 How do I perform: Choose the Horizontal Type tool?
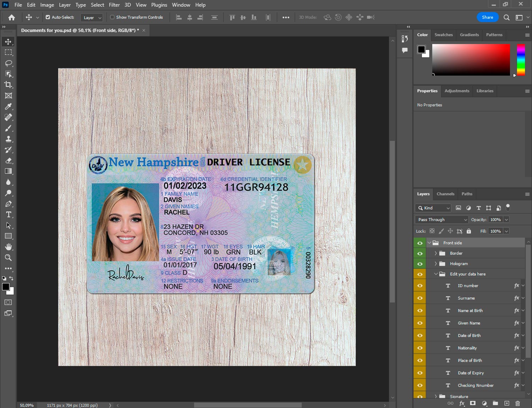tap(9, 214)
